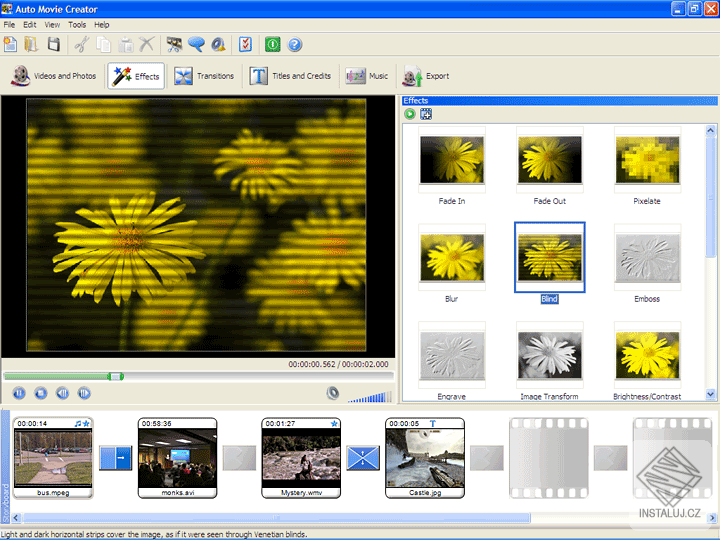The height and width of the screenshot is (540, 720).
Task: Open the Export tab
Action: click(426, 76)
